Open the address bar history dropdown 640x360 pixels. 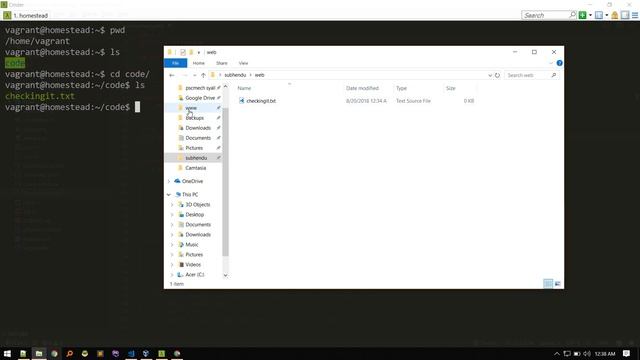point(490,75)
